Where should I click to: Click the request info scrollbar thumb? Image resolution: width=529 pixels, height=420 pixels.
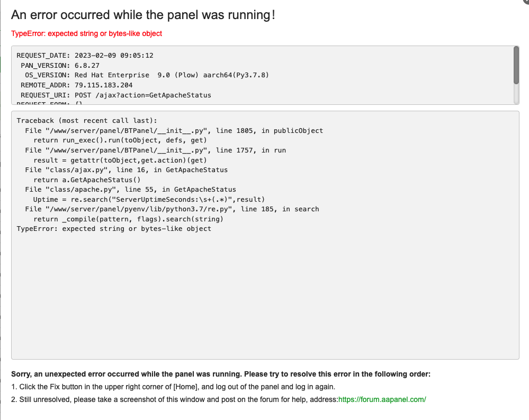(x=516, y=65)
